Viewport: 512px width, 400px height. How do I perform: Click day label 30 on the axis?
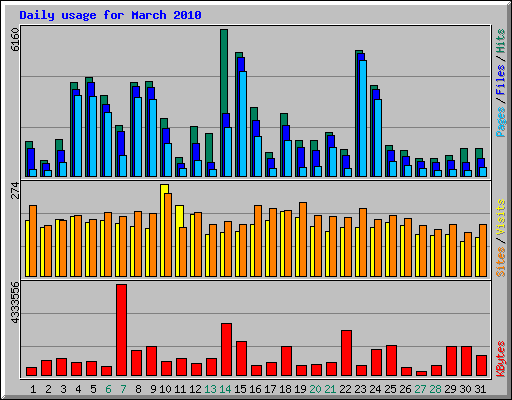click(x=465, y=389)
